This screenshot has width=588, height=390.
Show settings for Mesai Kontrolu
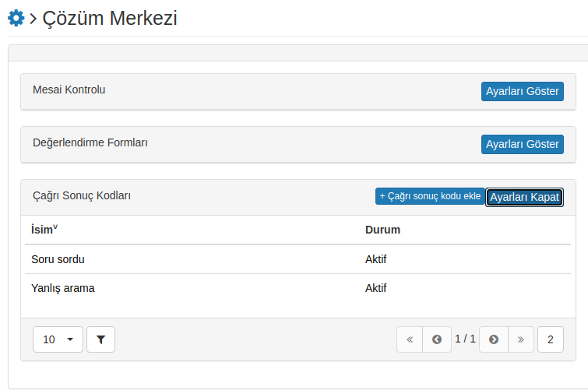pos(523,91)
